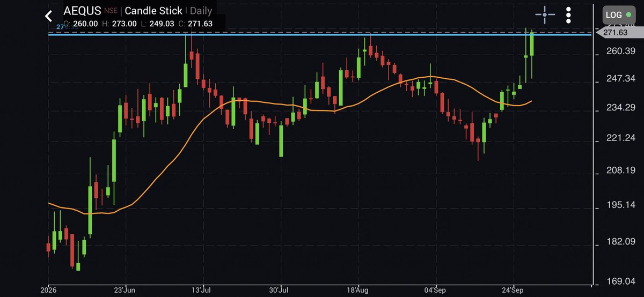Open the AEQUS symbol selector
This screenshot has height=297, width=644.
(x=81, y=11)
